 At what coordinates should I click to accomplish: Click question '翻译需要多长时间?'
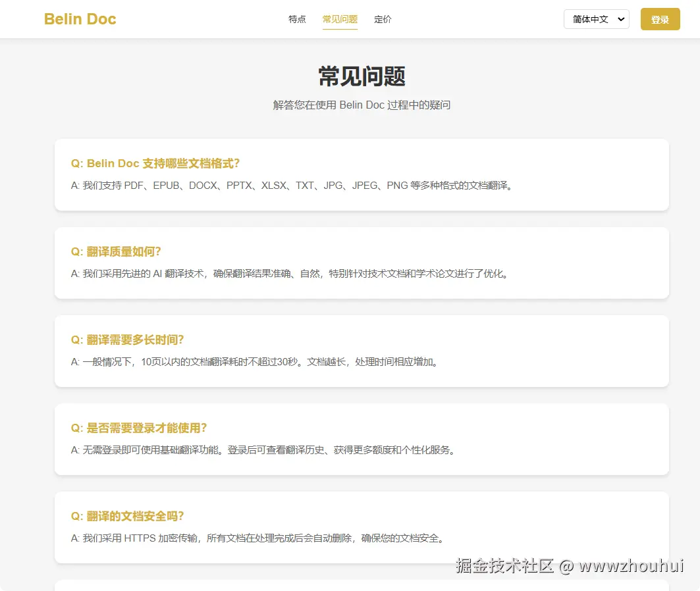pyautogui.click(x=127, y=340)
